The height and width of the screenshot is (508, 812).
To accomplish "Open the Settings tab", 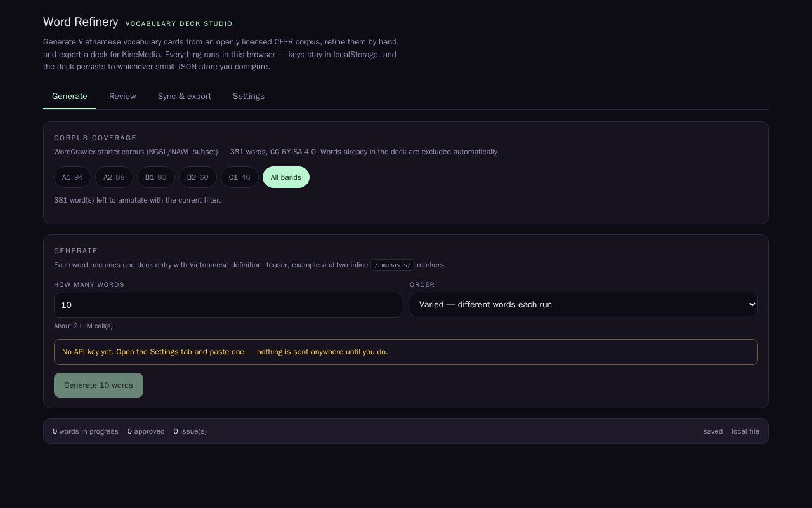I will [x=249, y=97].
